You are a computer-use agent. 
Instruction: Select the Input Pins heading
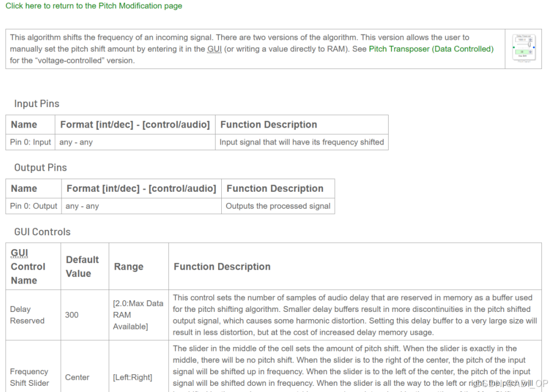click(37, 104)
